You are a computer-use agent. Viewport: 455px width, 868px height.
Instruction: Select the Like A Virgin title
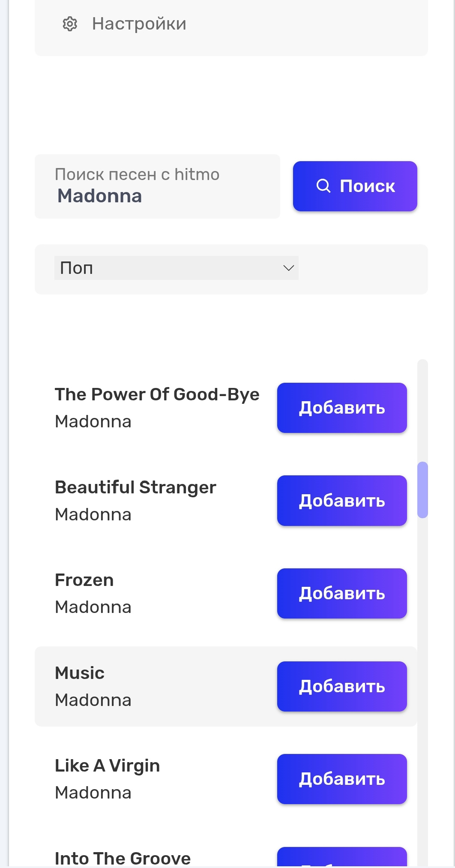pyautogui.click(x=107, y=766)
